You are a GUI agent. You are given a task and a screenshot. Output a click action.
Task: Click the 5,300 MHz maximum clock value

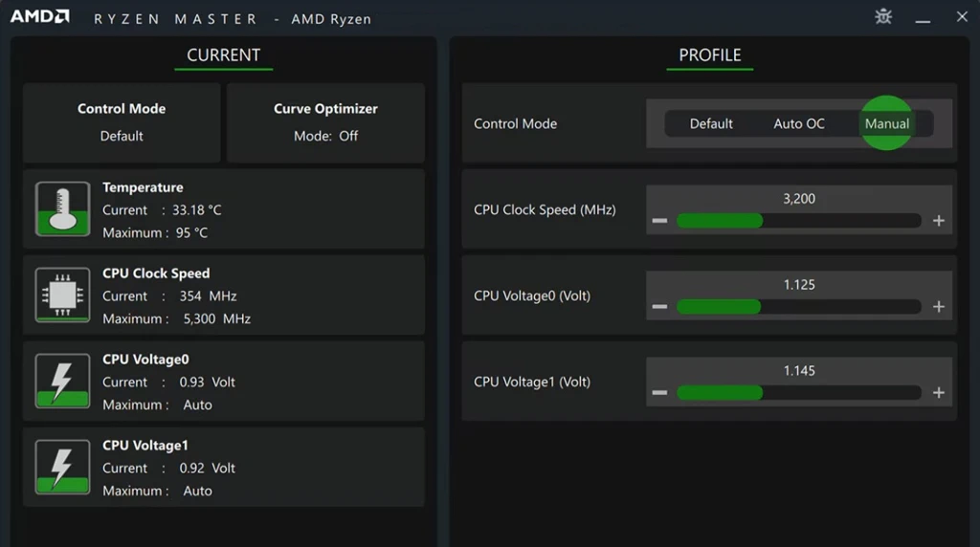[x=217, y=319]
